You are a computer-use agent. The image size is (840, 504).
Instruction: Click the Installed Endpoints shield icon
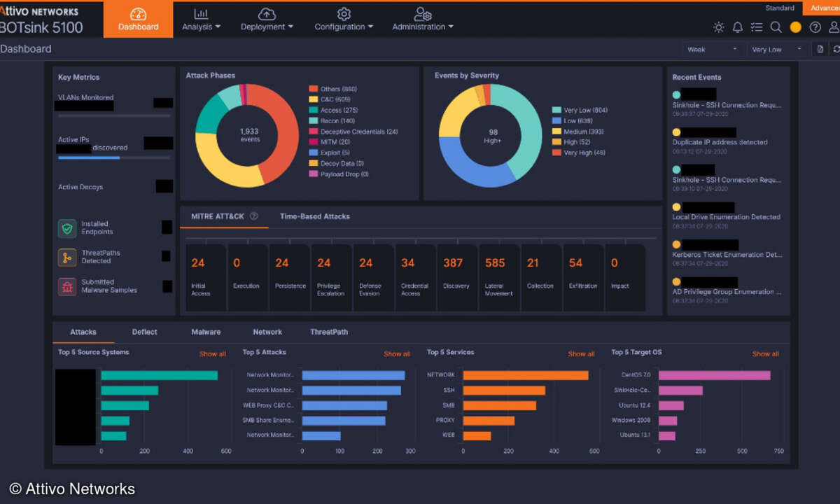tap(67, 228)
